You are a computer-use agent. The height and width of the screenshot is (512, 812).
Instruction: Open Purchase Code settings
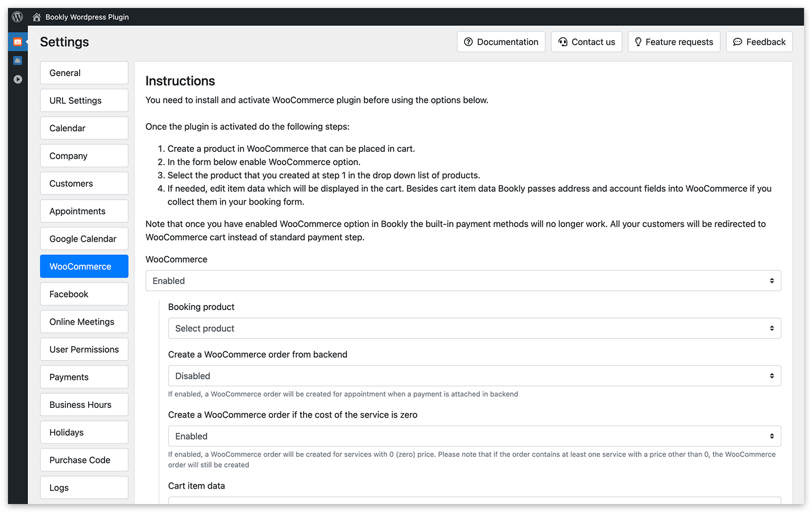pos(84,460)
